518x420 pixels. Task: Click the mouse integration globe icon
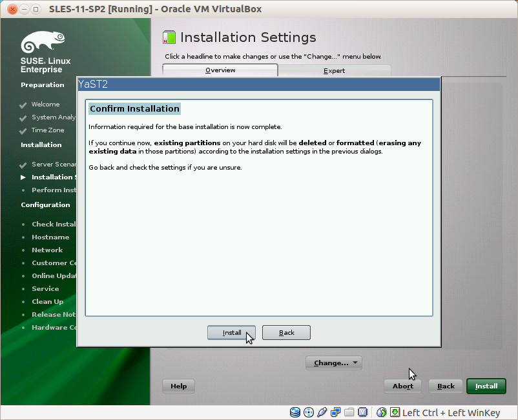coord(382,412)
